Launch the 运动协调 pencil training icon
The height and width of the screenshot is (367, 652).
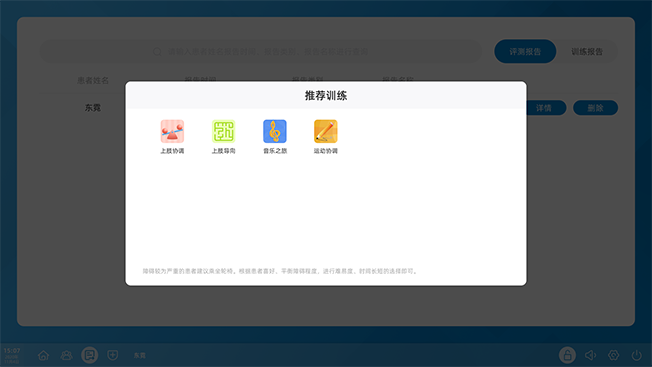click(x=326, y=131)
